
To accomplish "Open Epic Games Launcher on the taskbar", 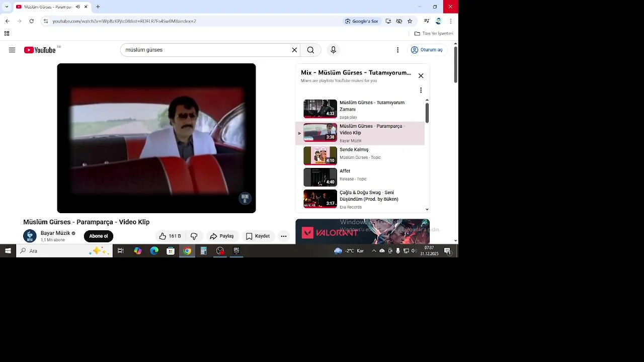I will (x=236, y=251).
